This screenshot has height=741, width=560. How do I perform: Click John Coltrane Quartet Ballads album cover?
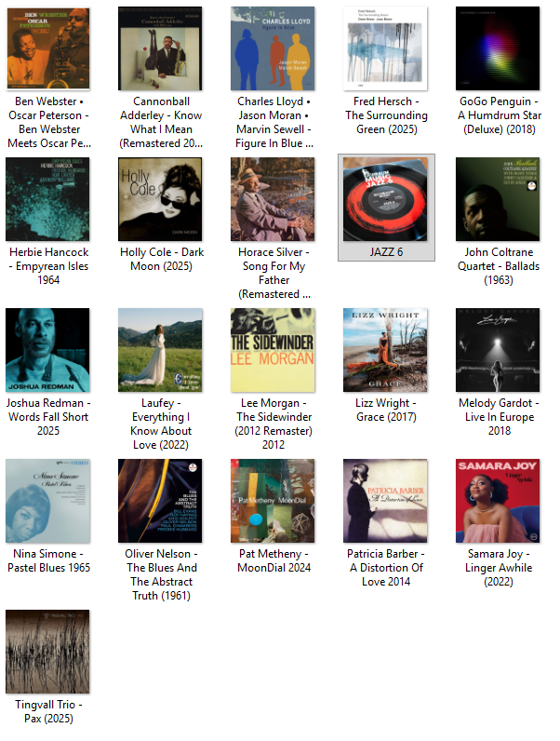498,199
